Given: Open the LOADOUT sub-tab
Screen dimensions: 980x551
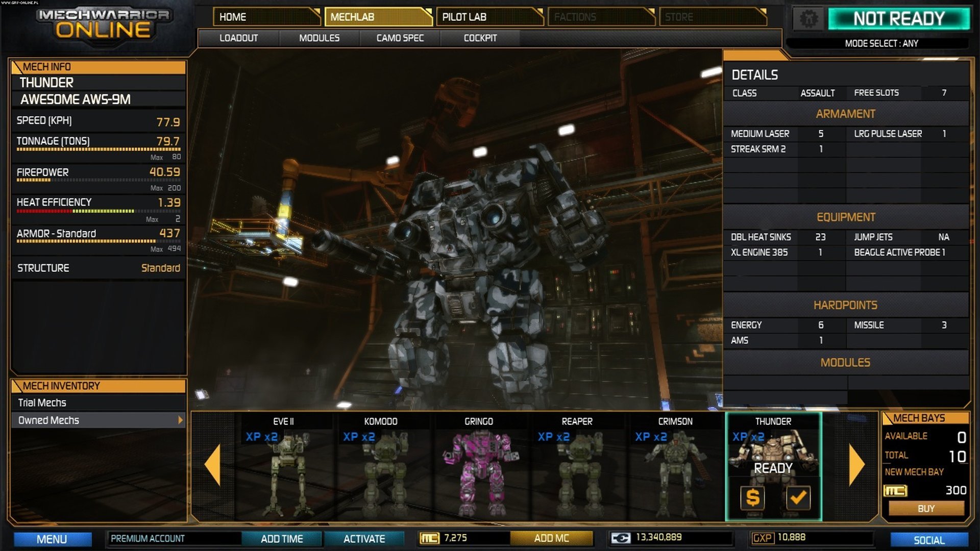Looking at the screenshot, I should (238, 38).
